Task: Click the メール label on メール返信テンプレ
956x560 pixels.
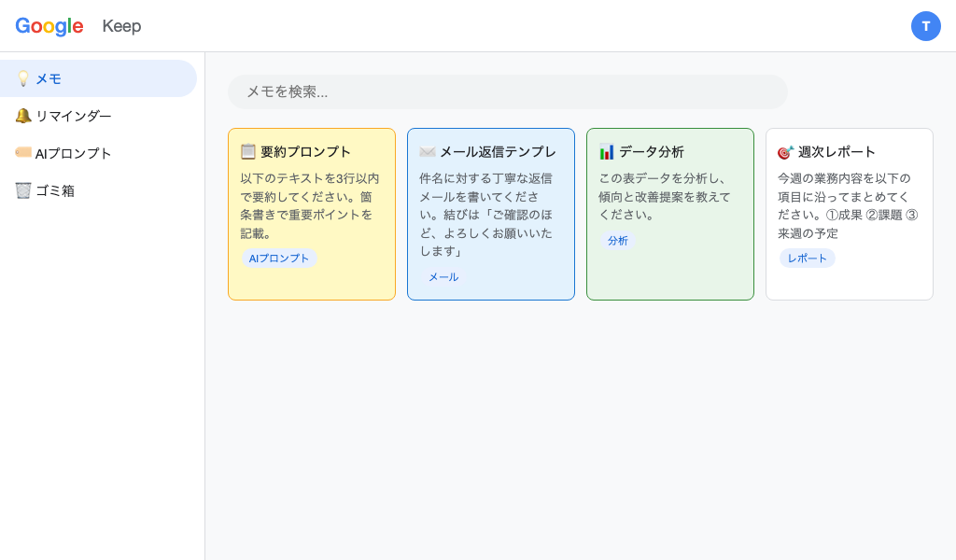Action: pos(443,276)
